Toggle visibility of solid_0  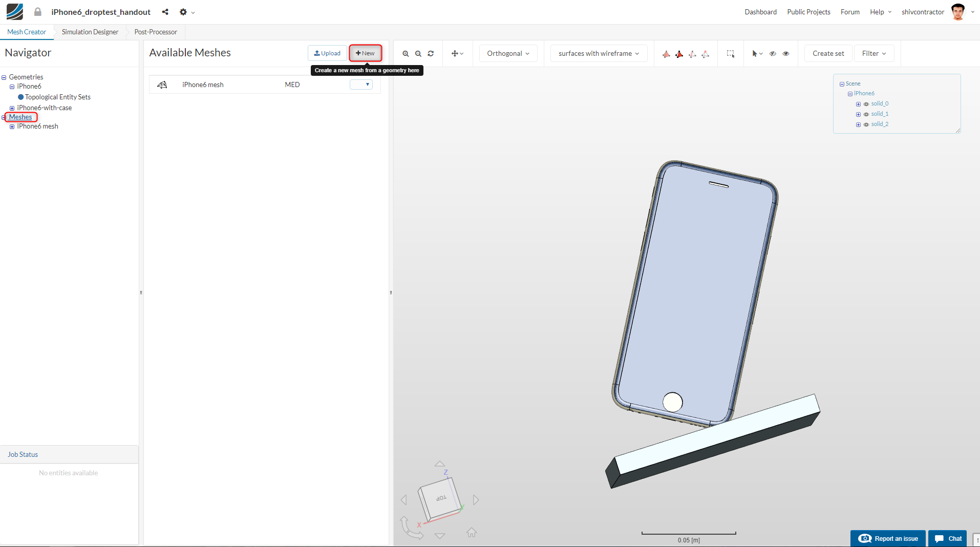866,104
